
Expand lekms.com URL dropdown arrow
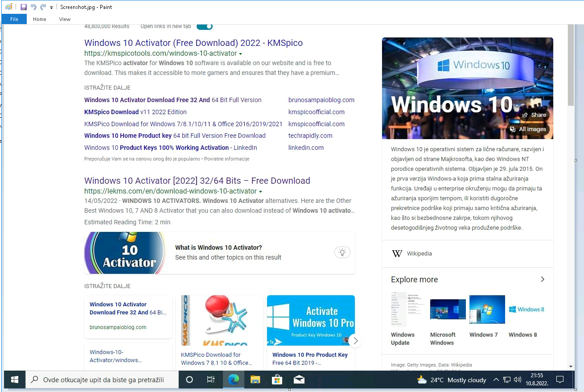pos(261,192)
